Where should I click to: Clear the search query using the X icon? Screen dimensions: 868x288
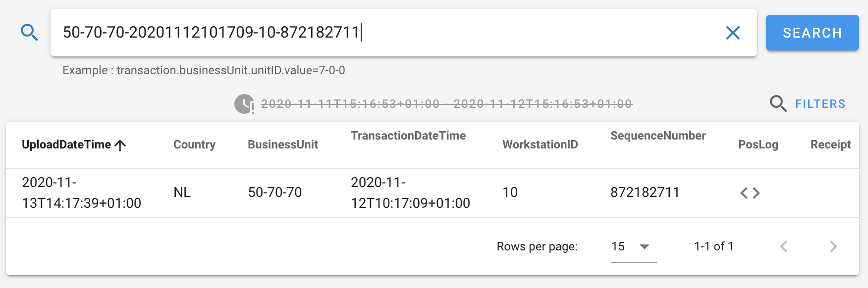click(x=733, y=33)
